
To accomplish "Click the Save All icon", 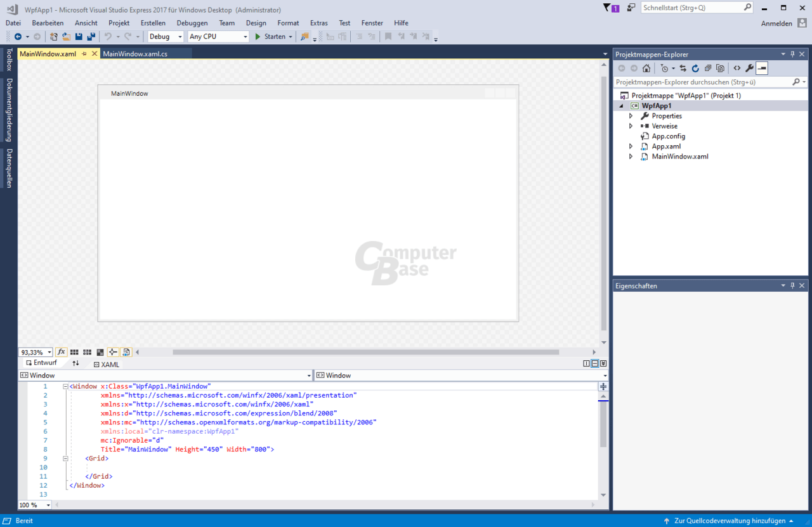I will (x=89, y=36).
